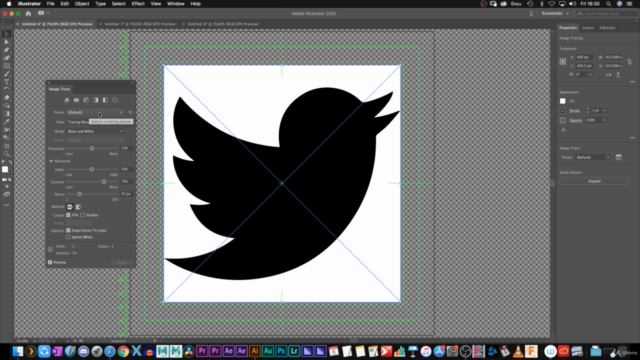Select the Zoom tool in toolbar

click(7, 154)
